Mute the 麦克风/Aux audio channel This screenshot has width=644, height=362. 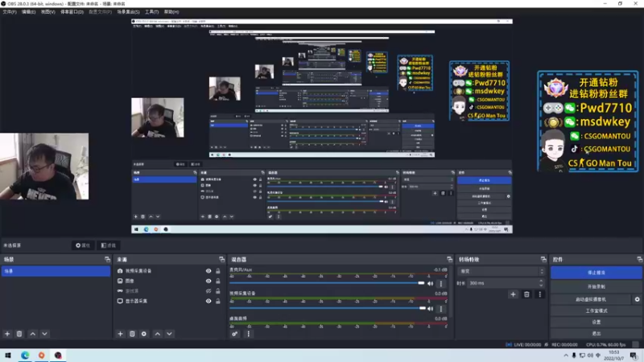pyautogui.click(x=431, y=283)
